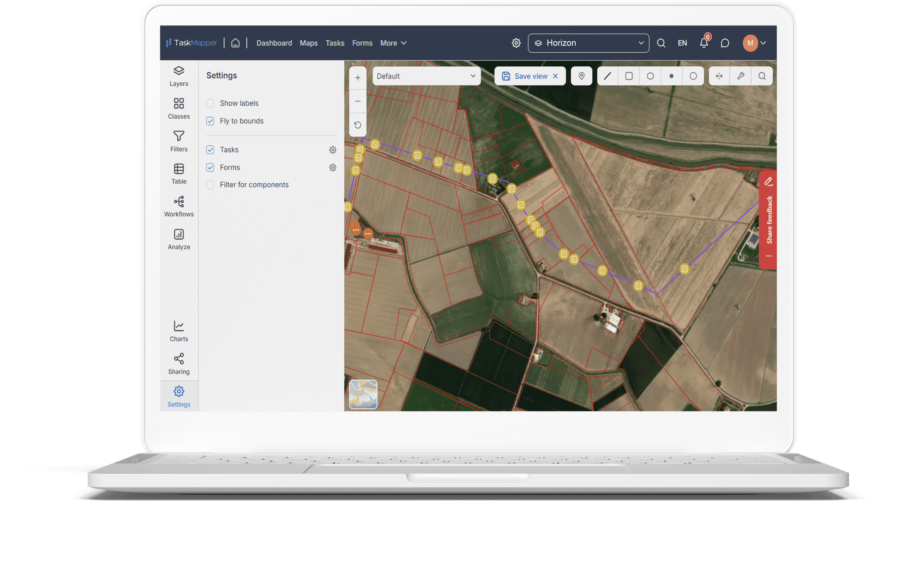Click the yellow form marker near right field

click(684, 269)
